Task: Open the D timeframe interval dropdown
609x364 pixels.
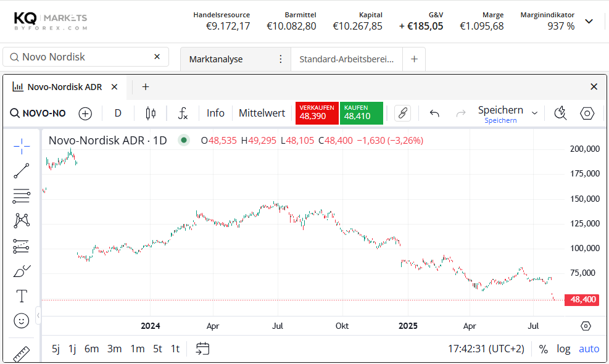Action: click(x=118, y=114)
